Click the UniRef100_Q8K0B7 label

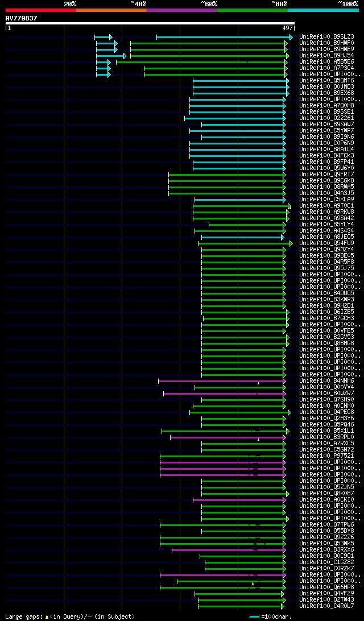[x=326, y=494]
